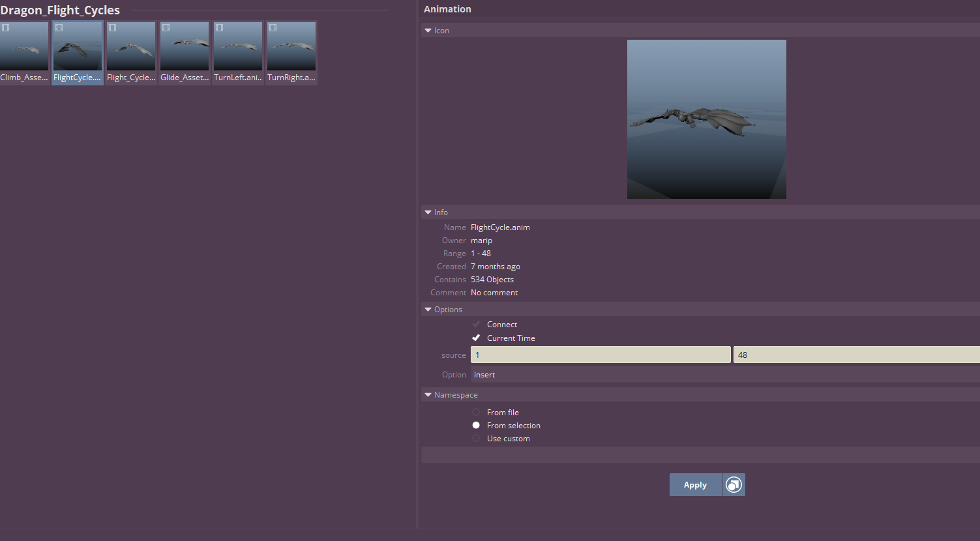
Task: Open the Option insert dropdown
Action: [725, 375]
